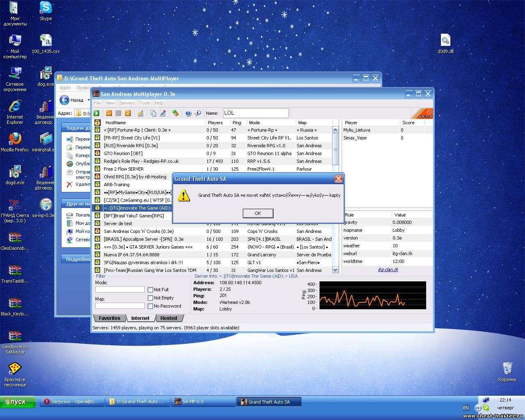
Task: Click the green Connect play icon
Action: coord(96,113)
